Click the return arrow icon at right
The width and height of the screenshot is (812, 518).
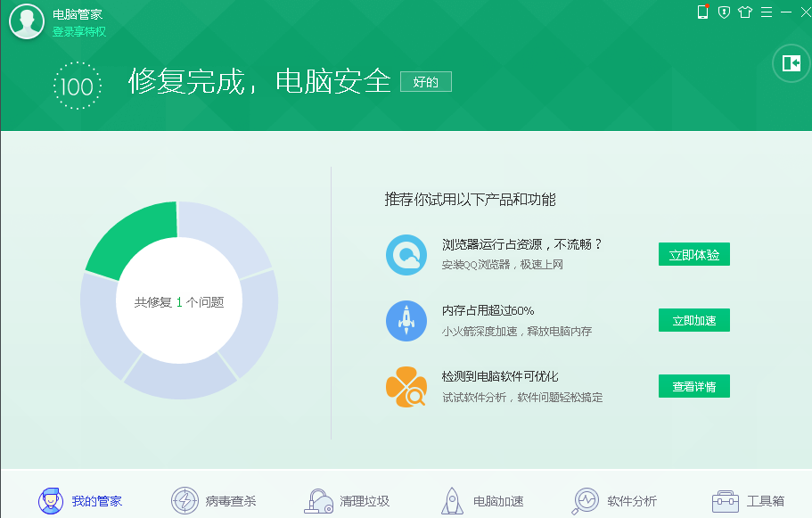click(x=791, y=63)
